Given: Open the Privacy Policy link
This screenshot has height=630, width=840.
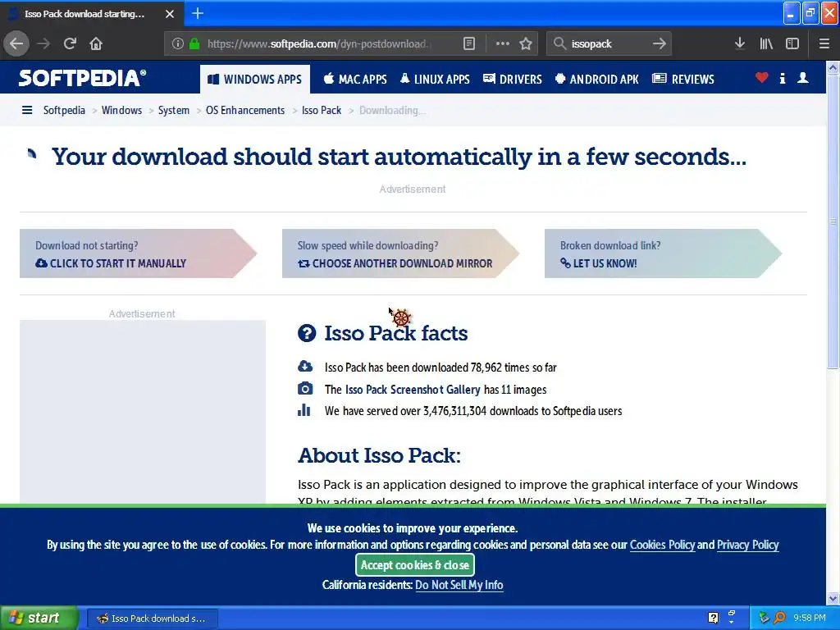Looking at the screenshot, I should point(747,545).
